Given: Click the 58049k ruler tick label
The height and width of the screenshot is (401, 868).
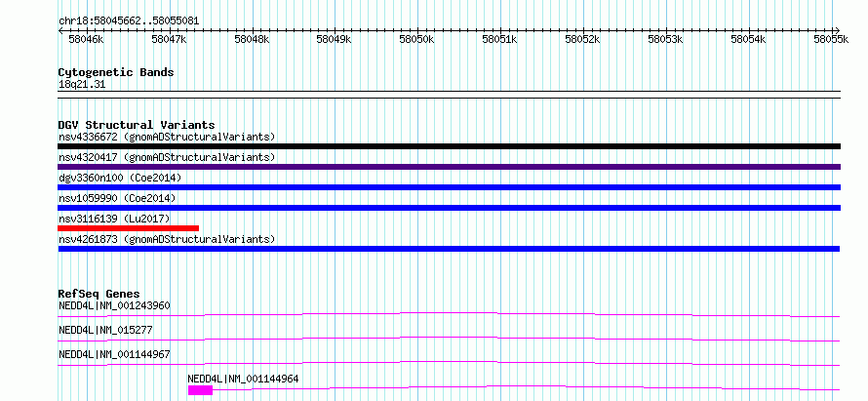Looking at the screenshot, I should 334,40.
